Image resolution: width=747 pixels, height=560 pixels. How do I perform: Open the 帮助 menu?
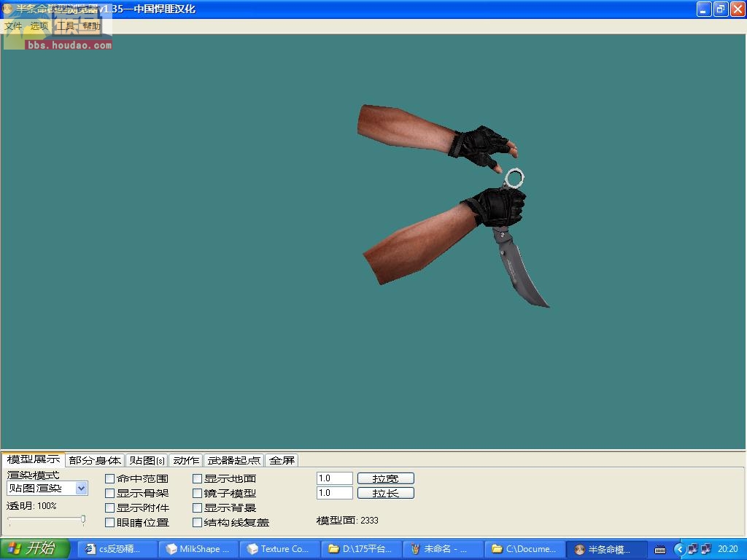pos(91,26)
